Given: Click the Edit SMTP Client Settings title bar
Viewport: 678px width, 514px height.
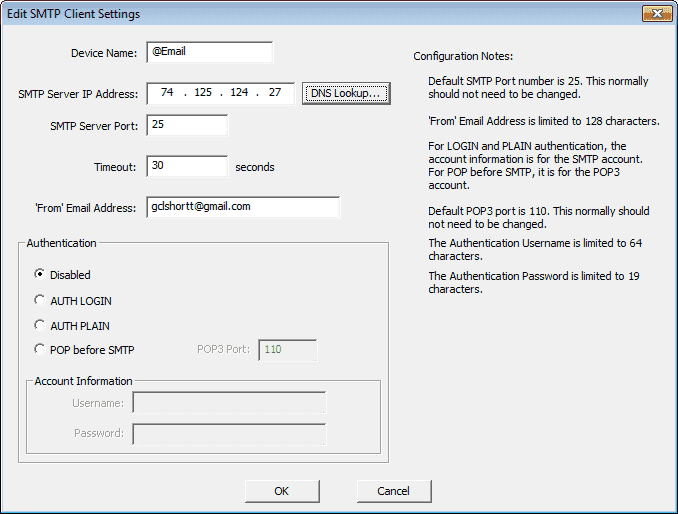Looking at the screenshot, I should [320, 14].
